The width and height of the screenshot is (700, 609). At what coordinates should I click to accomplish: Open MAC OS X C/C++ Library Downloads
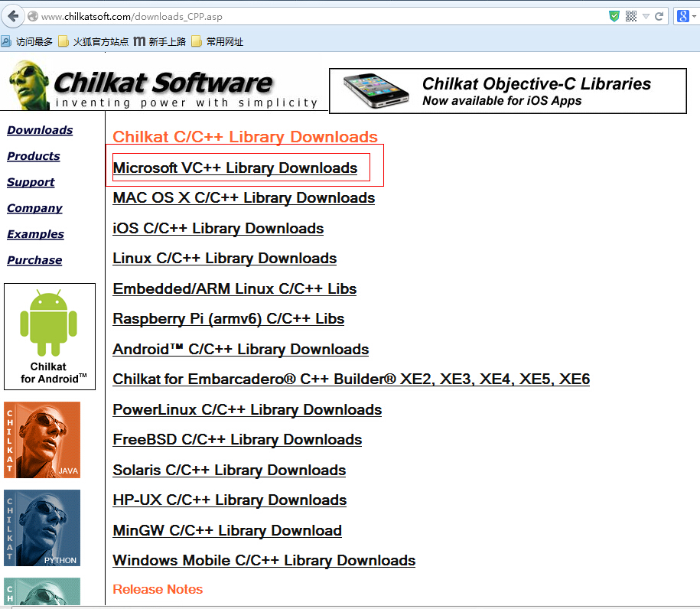click(244, 198)
